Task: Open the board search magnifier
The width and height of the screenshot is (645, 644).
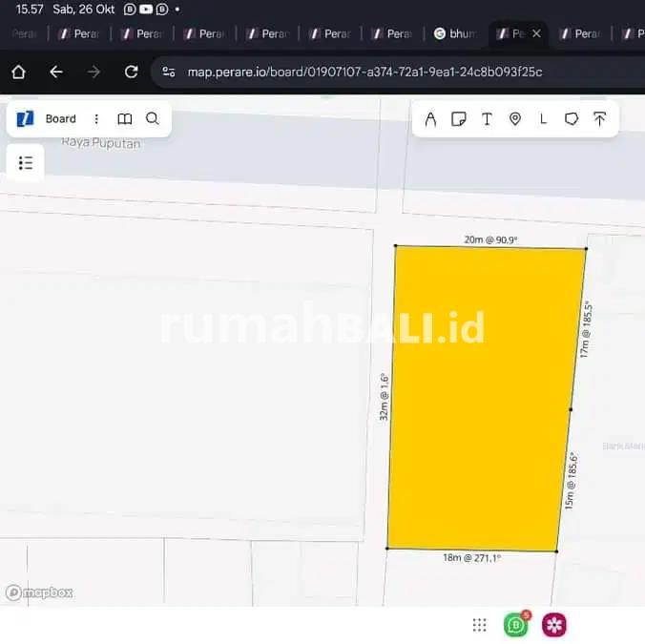Action: [x=153, y=118]
